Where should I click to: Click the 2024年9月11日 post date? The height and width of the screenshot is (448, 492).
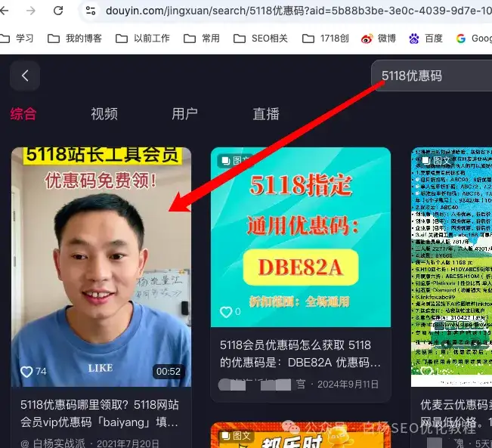(348, 385)
